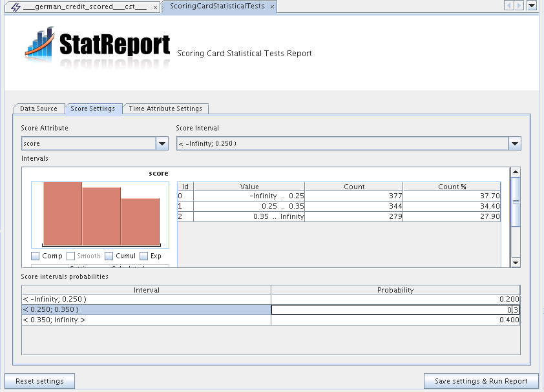Open the editor tab list dropdown

(532, 6)
